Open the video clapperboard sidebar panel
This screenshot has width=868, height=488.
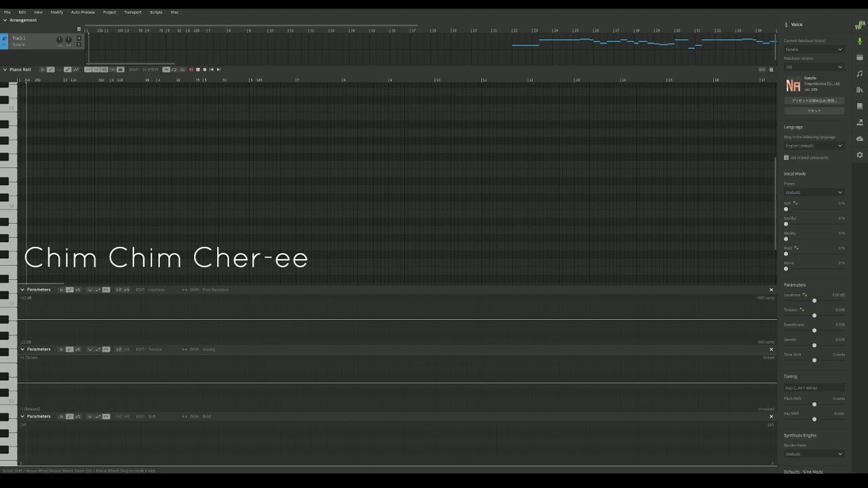click(x=860, y=57)
